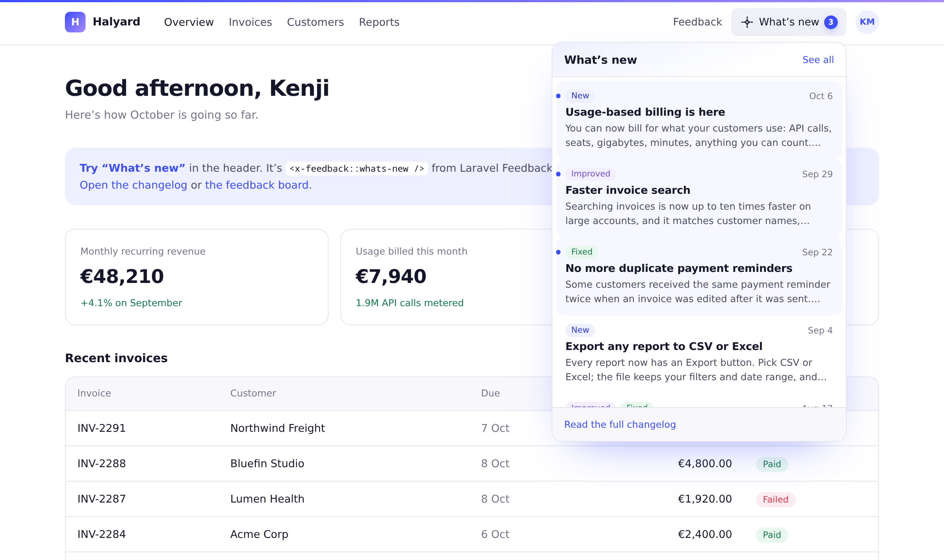Open the Reports nav item
This screenshot has width=944, height=560.
point(379,22)
